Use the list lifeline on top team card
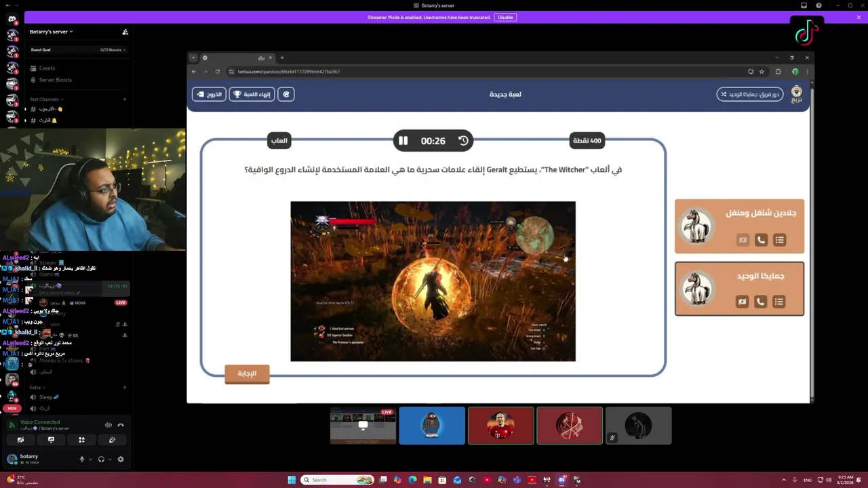Image resolution: width=868 pixels, height=488 pixels. click(x=780, y=240)
